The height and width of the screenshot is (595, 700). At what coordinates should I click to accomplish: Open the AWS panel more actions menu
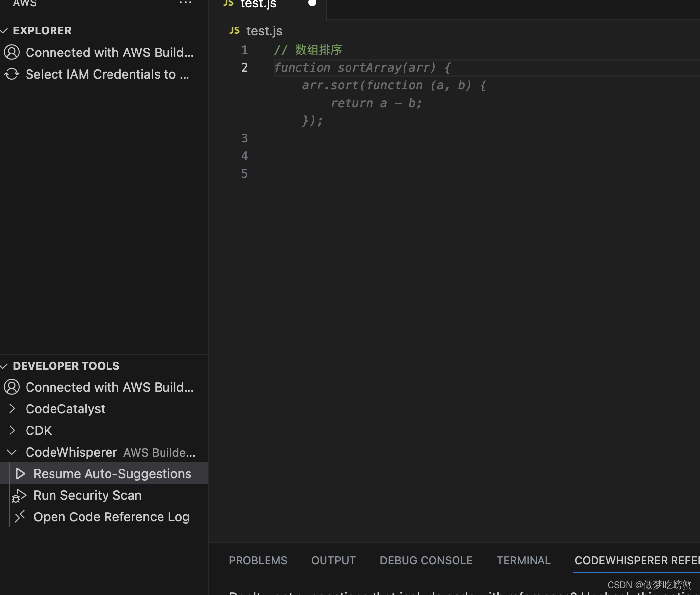tap(185, 3)
